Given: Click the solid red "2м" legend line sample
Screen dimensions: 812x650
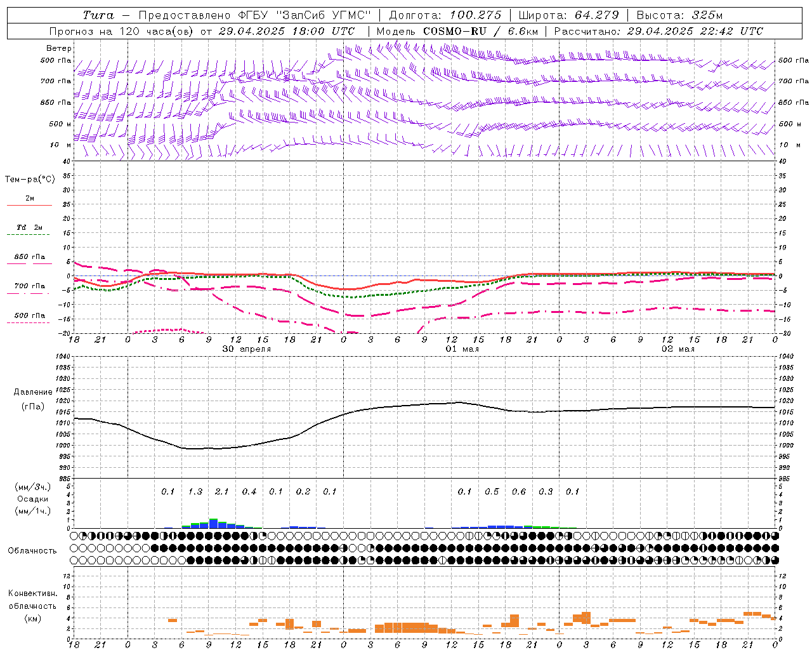Looking at the screenshot, I should [x=29, y=205].
